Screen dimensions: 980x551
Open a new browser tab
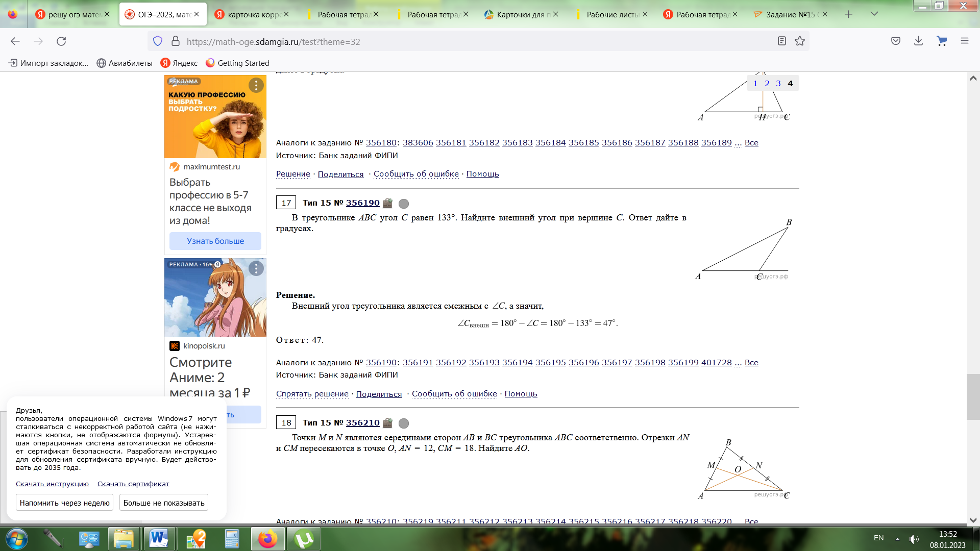[848, 14]
